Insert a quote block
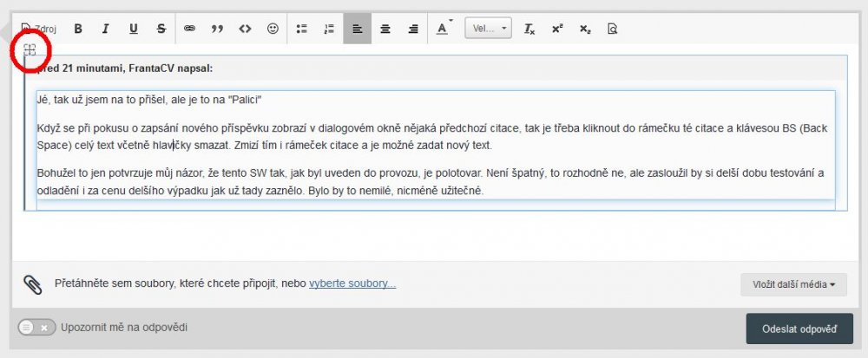This screenshot has height=358, width=868. coord(218,29)
